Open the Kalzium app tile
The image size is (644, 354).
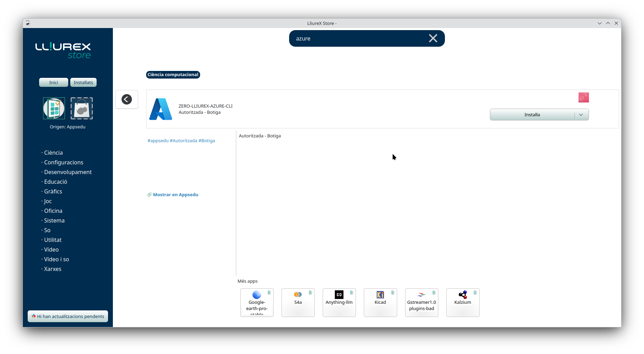click(x=463, y=302)
